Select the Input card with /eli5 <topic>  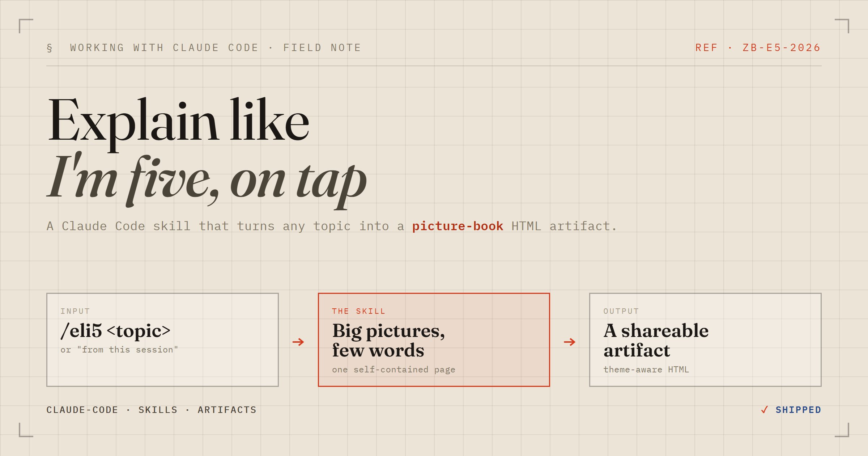click(x=162, y=340)
